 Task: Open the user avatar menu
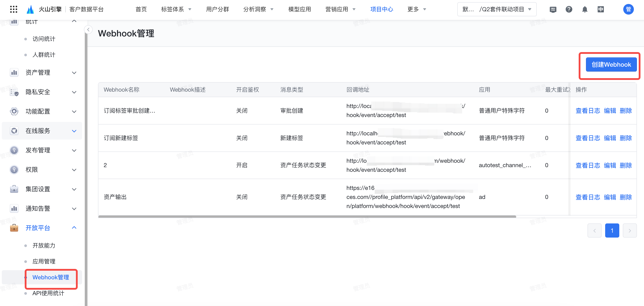628,9
